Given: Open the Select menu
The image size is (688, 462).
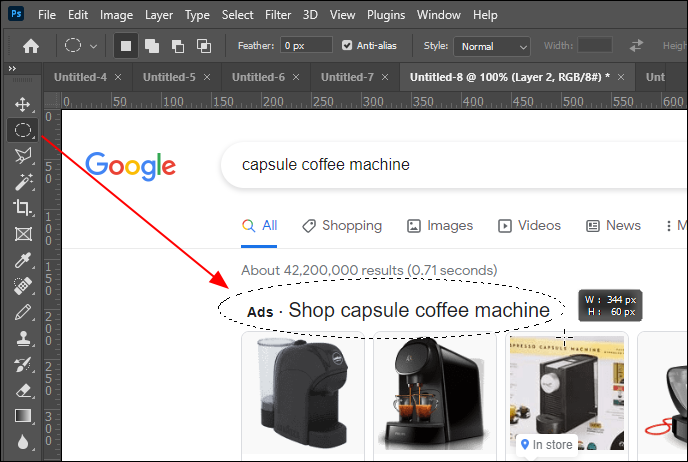Looking at the screenshot, I should click(237, 15).
